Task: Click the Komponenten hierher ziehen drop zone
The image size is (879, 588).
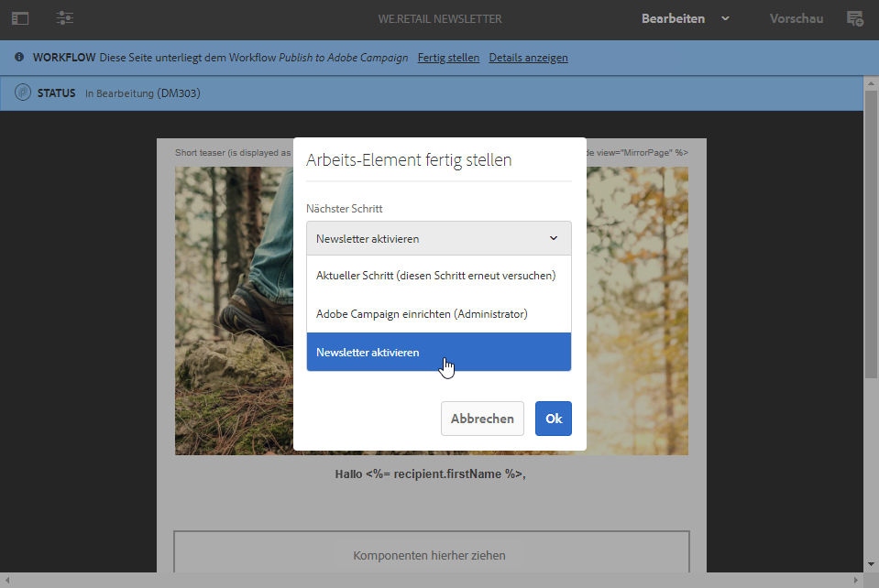Action: point(432,553)
